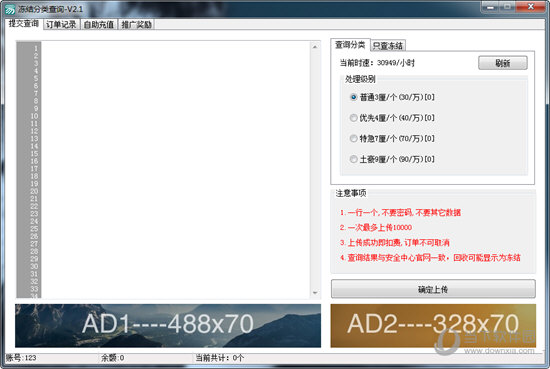Click the 确定上传 button
The image size is (550, 369).
click(x=433, y=289)
